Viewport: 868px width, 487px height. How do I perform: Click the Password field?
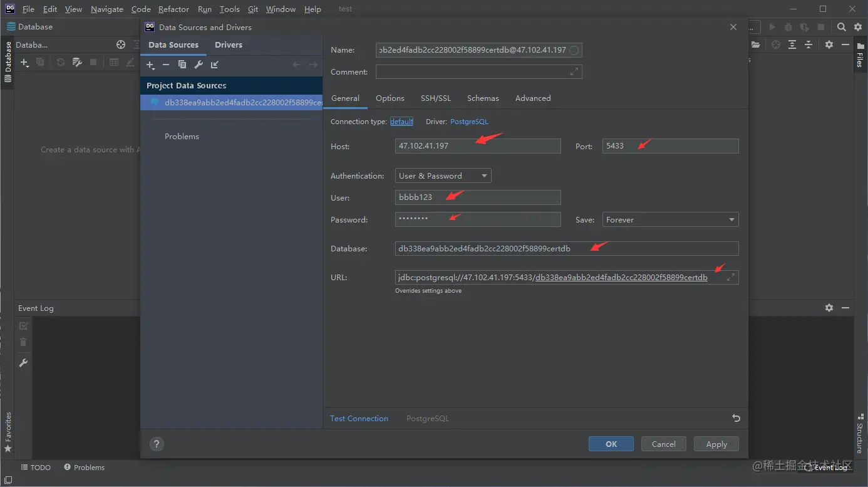(478, 219)
